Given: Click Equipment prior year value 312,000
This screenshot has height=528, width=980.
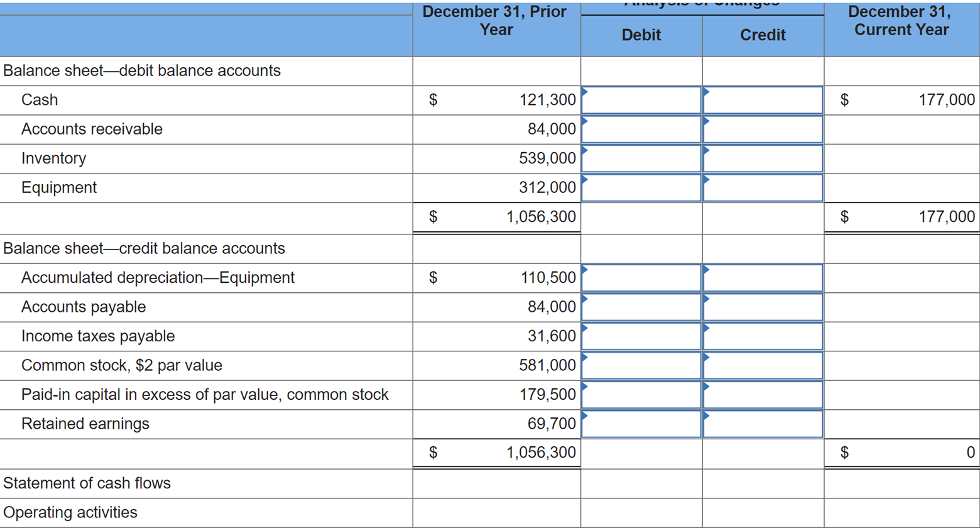Looking at the screenshot, I should pos(548,187).
